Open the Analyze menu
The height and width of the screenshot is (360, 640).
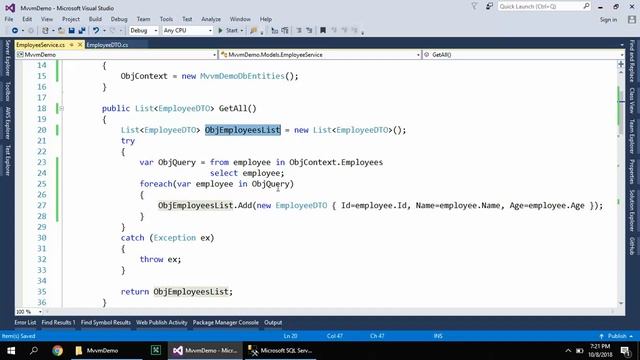click(x=211, y=19)
